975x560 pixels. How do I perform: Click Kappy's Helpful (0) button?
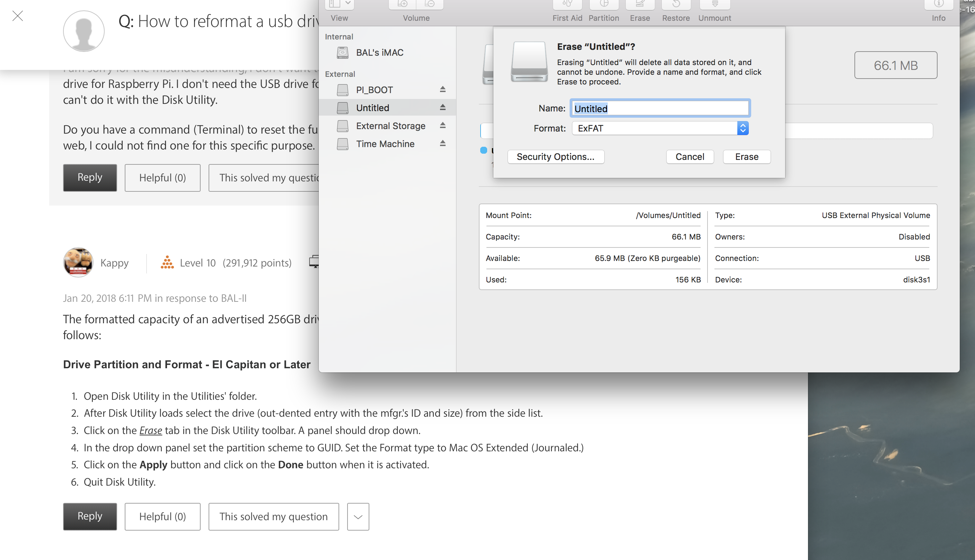coord(162,516)
